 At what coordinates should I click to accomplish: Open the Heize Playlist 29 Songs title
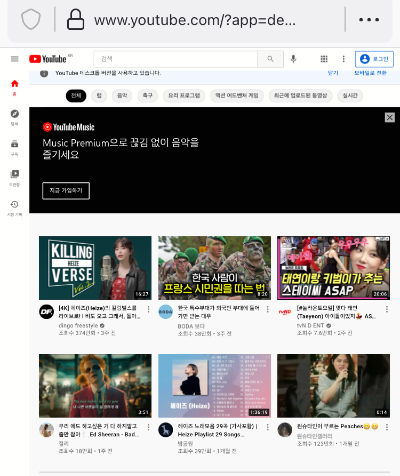point(217,430)
